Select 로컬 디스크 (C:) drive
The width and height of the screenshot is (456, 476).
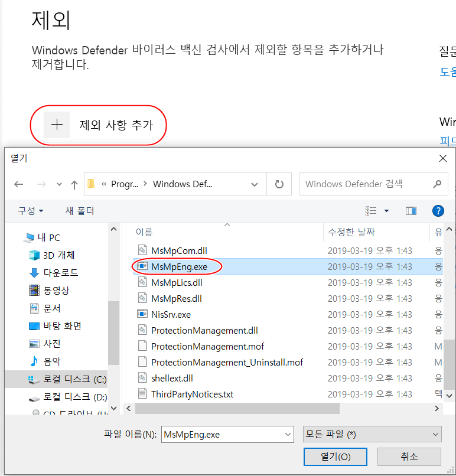(56, 379)
